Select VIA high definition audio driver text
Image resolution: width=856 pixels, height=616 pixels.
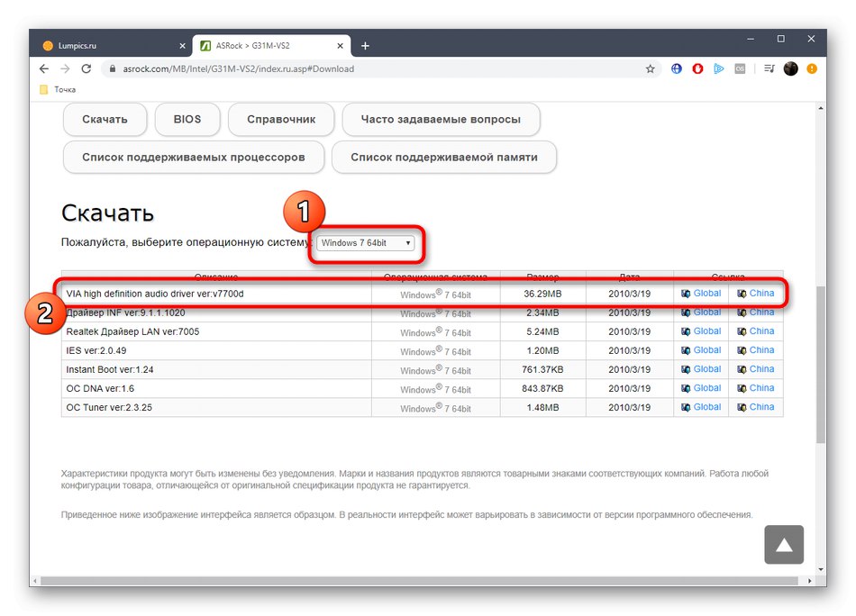pyautogui.click(x=155, y=294)
